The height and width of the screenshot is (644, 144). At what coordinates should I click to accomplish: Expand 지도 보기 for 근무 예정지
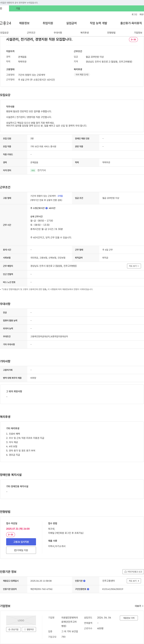click(x=134, y=266)
